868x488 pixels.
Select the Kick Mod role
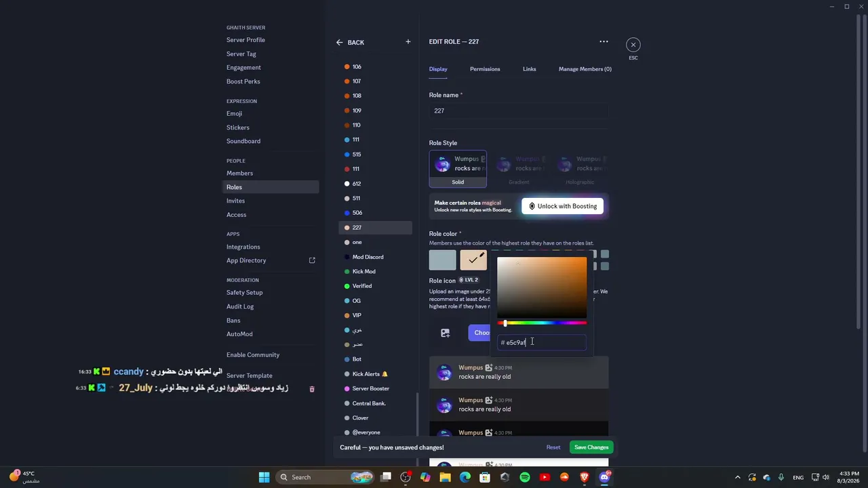(375, 272)
